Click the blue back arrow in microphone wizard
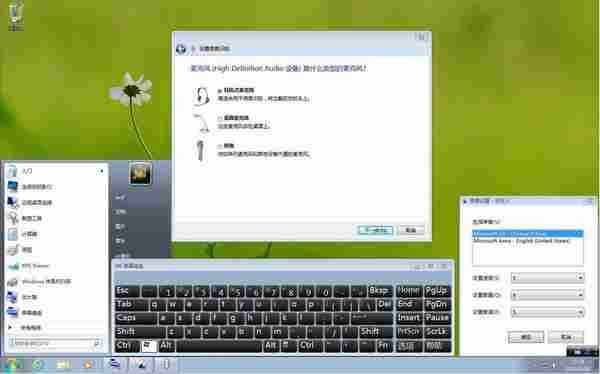Image resolution: width=600 pixels, height=374 pixels. pos(181,49)
